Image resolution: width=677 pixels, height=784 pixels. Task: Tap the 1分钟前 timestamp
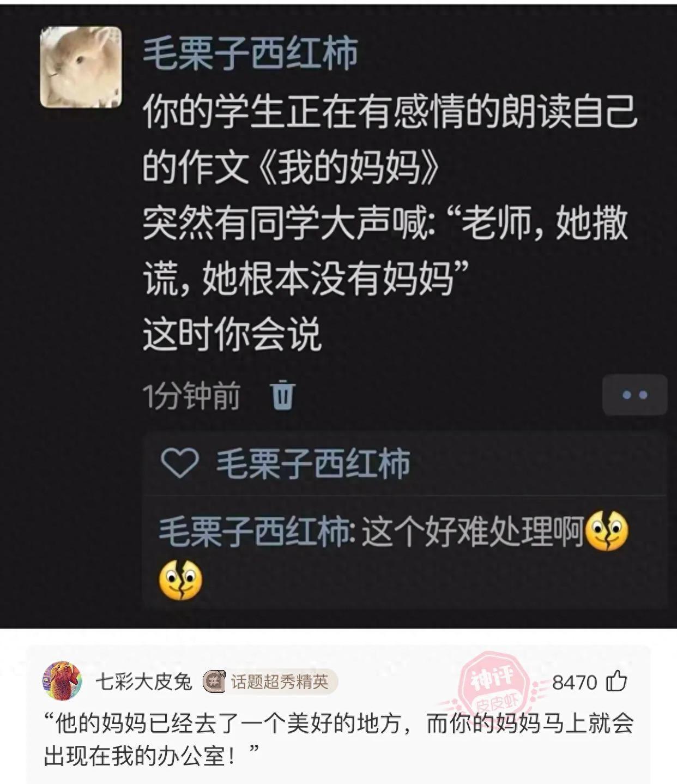191,395
